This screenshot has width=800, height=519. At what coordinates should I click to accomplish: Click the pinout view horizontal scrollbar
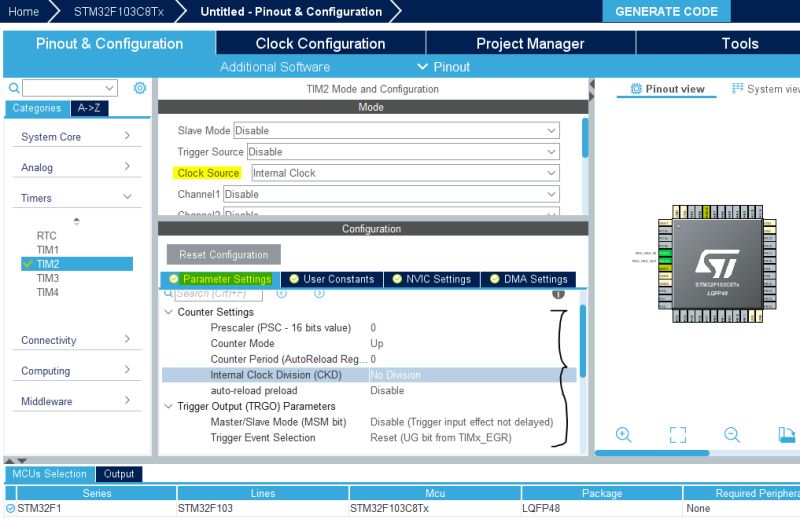[x=652, y=453]
